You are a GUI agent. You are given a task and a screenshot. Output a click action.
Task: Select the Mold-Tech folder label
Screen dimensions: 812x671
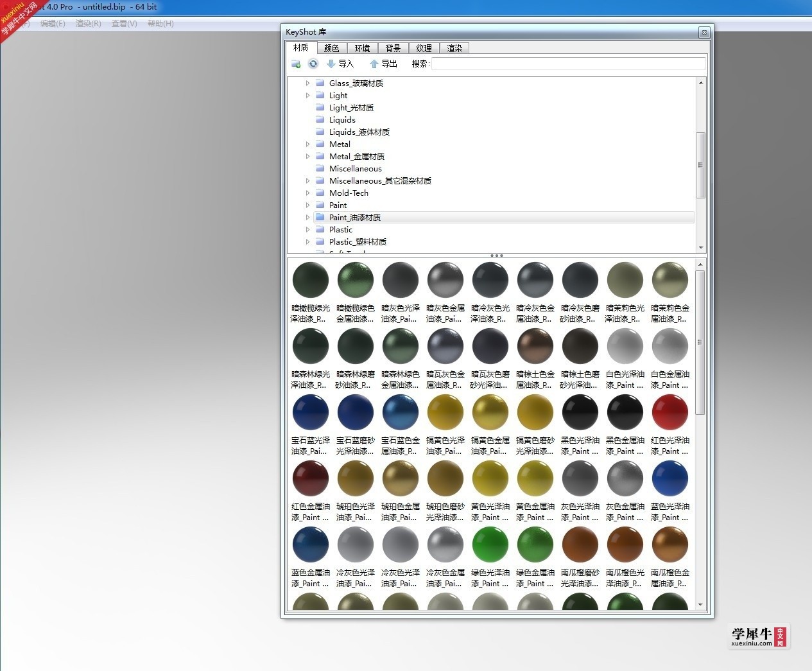(x=349, y=193)
